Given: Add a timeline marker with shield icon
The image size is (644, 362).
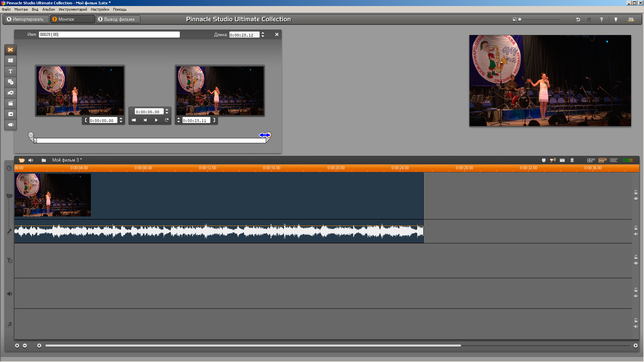Looking at the screenshot, I should pyautogui.click(x=544, y=160).
